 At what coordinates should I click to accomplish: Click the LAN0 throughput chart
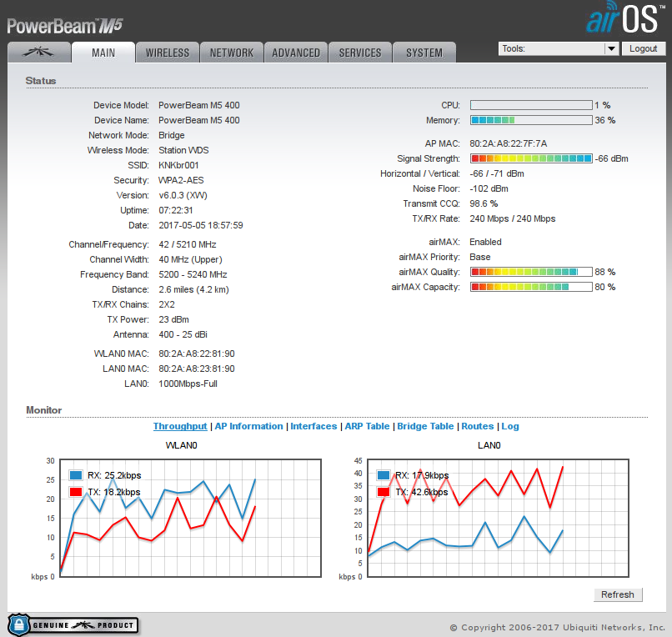498,518
